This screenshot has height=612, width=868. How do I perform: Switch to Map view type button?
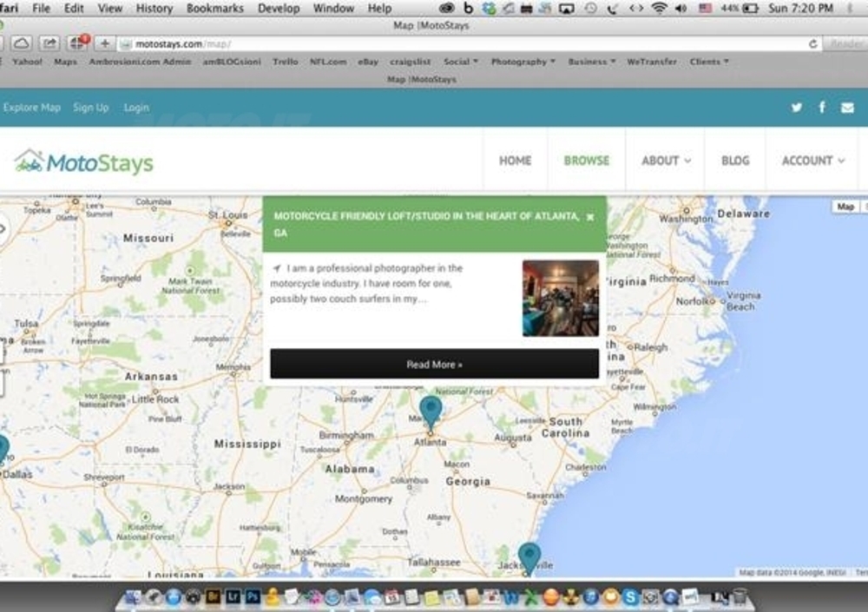pyautogui.click(x=845, y=207)
